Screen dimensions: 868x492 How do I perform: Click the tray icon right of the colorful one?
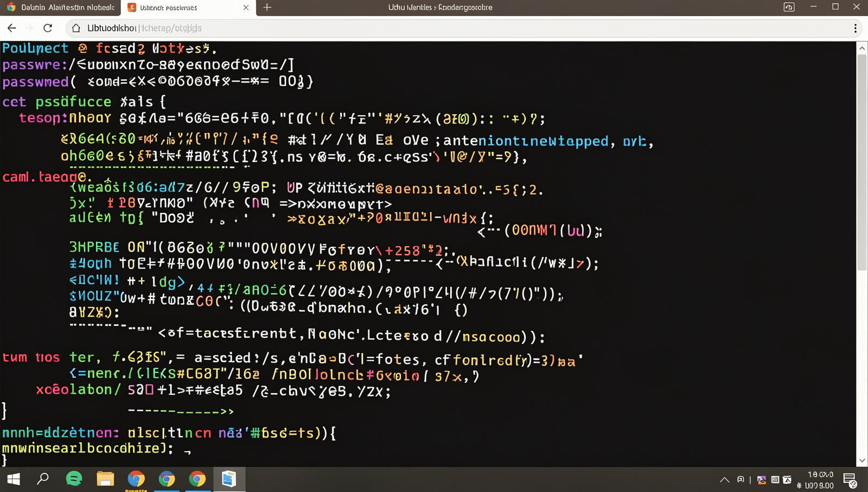pyautogui.click(x=775, y=480)
